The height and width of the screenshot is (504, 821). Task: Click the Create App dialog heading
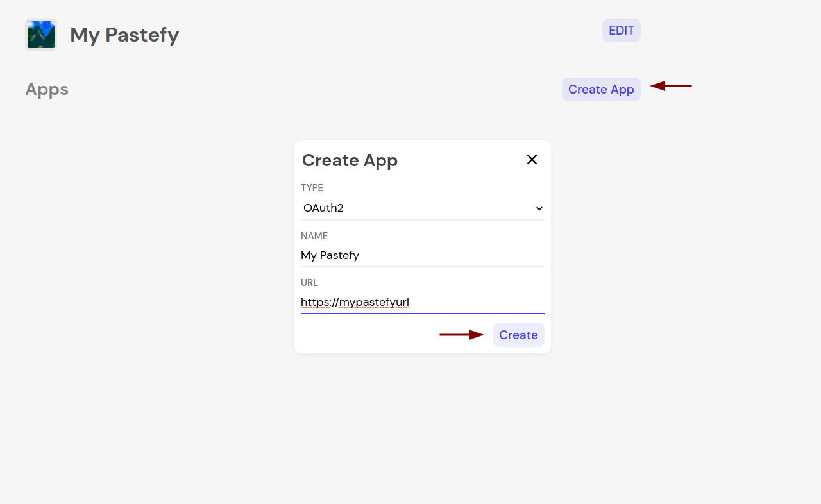coord(350,160)
